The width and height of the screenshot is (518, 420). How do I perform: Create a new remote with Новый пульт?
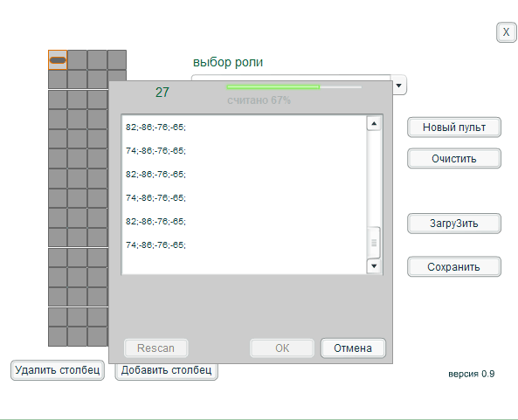(x=454, y=127)
